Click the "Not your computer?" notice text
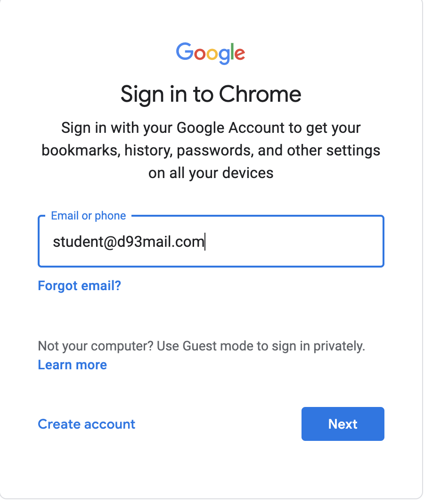 point(96,346)
